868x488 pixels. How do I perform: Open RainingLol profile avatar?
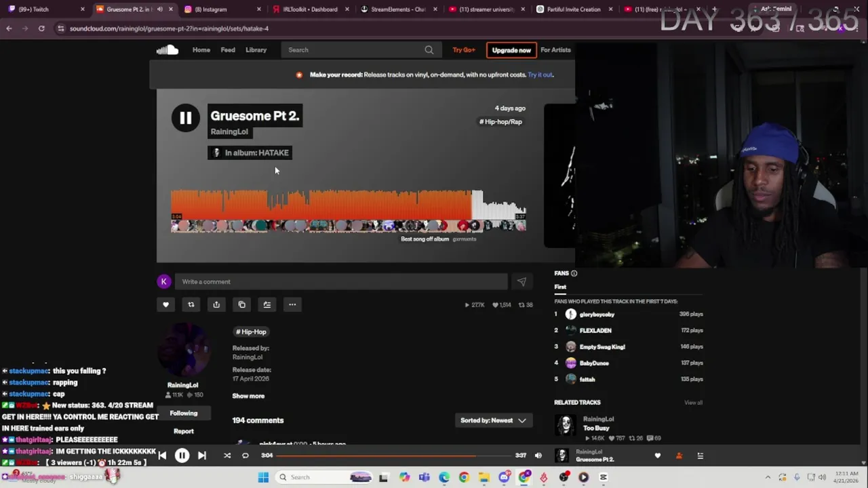click(x=183, y=350)
